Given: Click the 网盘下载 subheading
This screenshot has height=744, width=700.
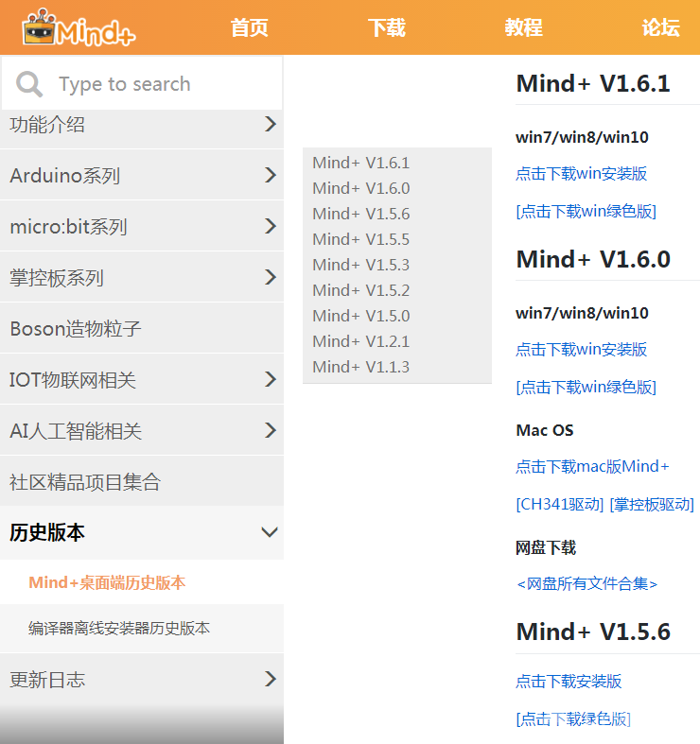Looking at the screenshot, I should tap(546, 548).
